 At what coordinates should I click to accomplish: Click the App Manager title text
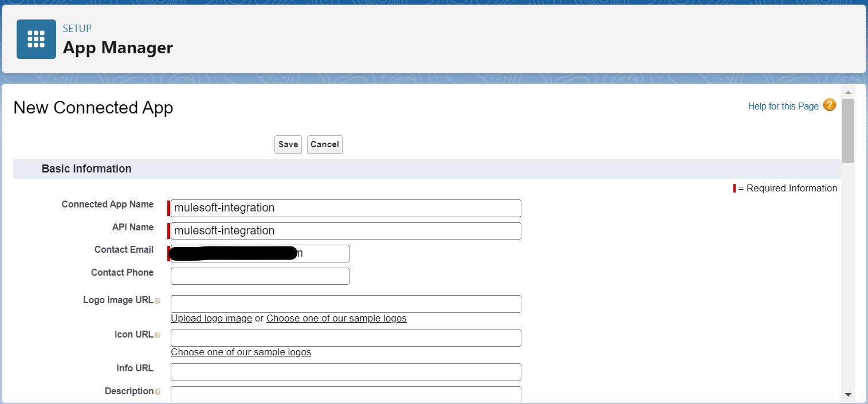(x=117, y=48)
